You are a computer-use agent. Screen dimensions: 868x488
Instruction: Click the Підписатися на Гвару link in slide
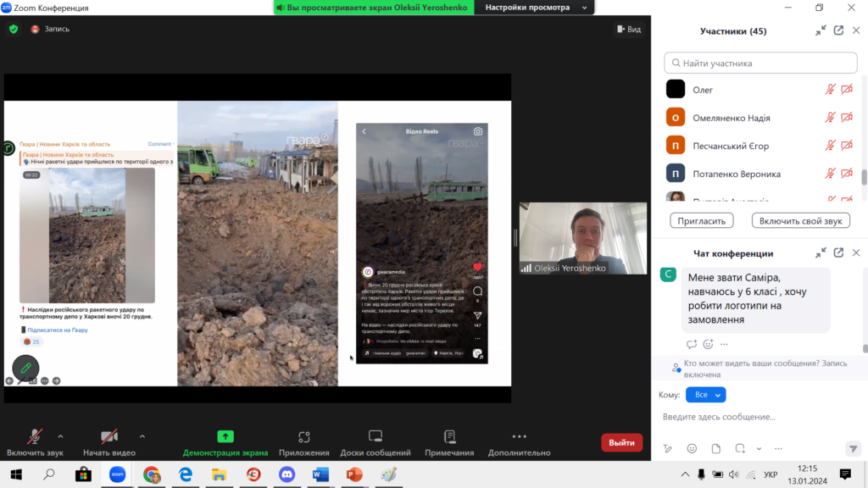58,330
